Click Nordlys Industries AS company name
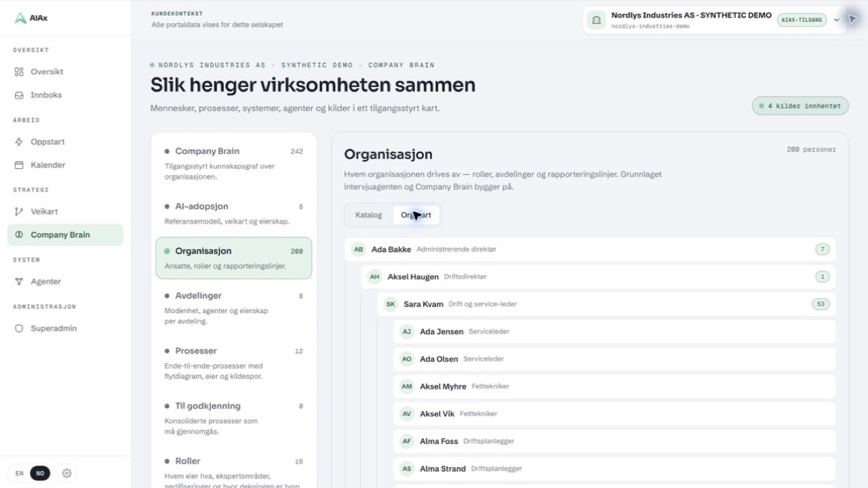The image size is (868, 488). [691, 16]
